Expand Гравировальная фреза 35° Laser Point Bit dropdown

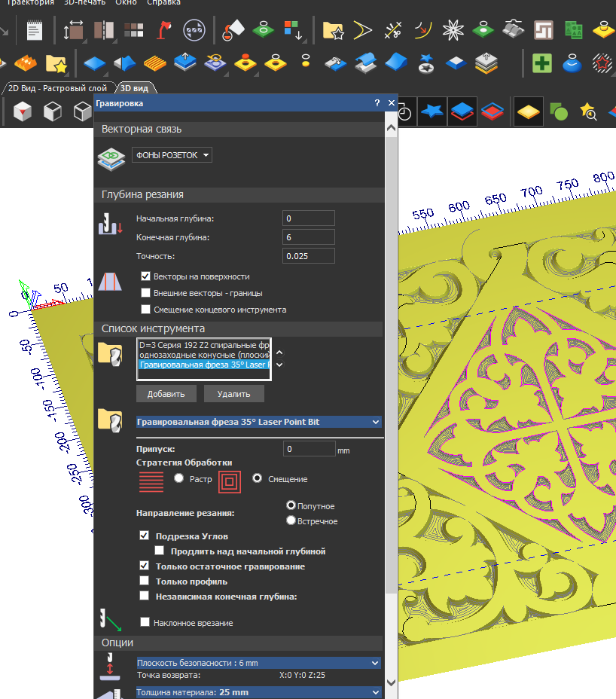258,422
